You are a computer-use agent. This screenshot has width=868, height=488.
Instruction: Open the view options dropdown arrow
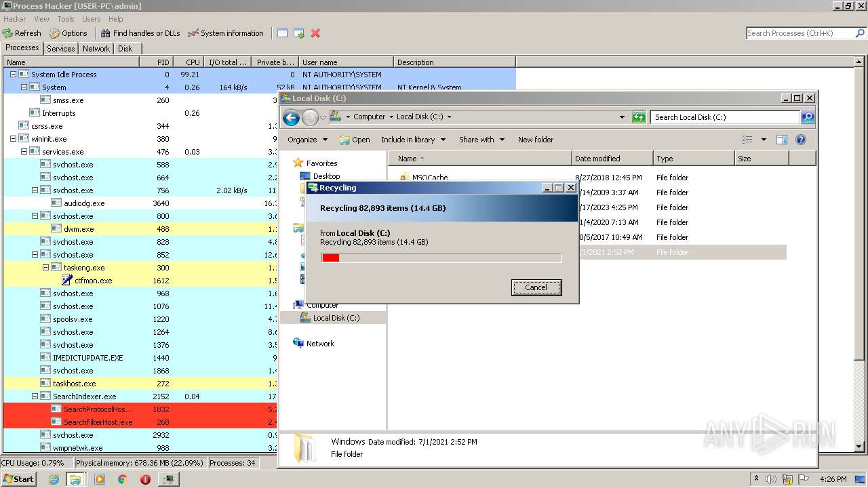point(764,140)
